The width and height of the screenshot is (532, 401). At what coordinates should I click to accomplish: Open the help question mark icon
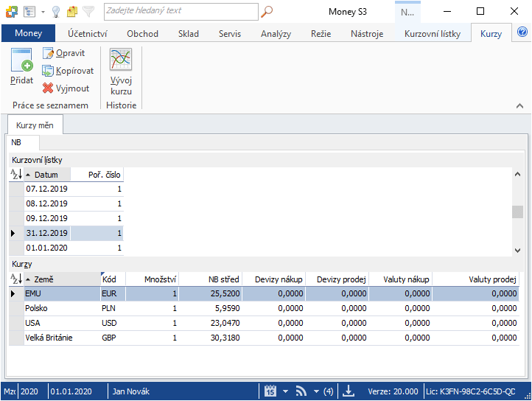(x=522, y=32)
